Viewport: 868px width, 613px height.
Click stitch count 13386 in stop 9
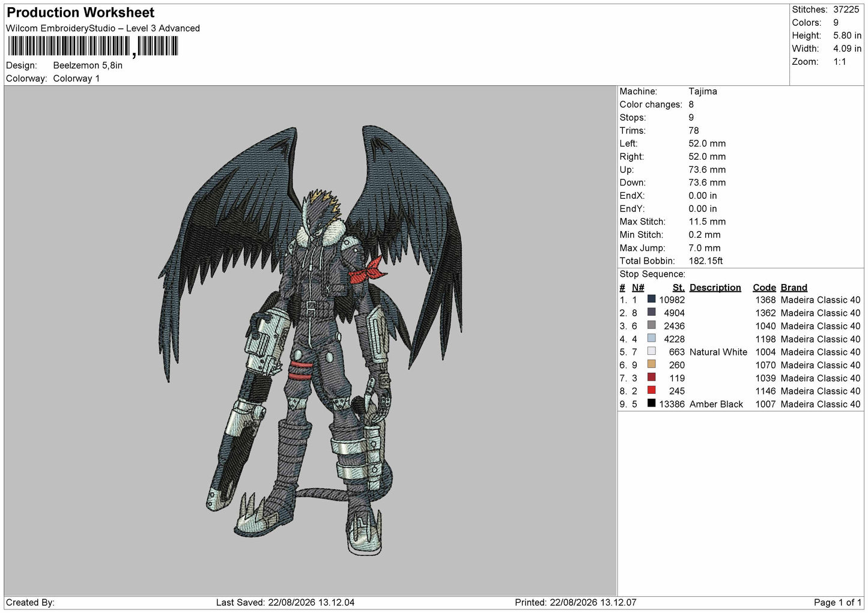[x=672, y=405]
